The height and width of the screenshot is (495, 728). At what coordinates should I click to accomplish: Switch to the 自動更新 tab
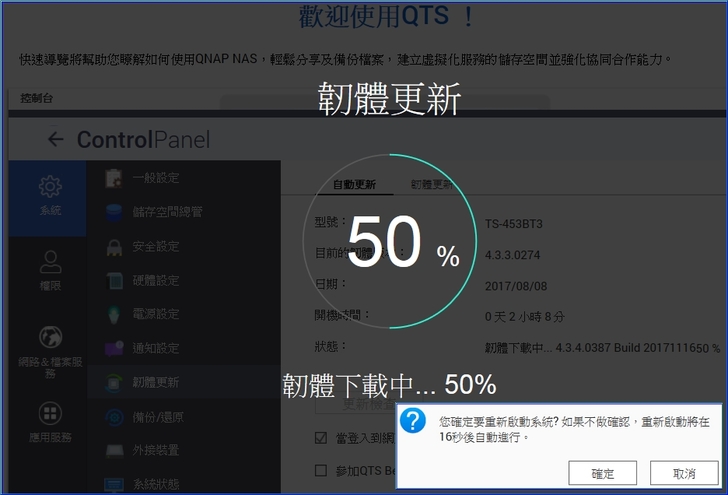[354, 185]
